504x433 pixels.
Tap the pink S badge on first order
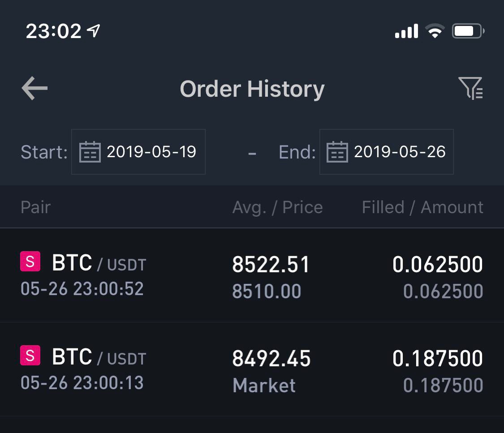[x=30, y=262]
